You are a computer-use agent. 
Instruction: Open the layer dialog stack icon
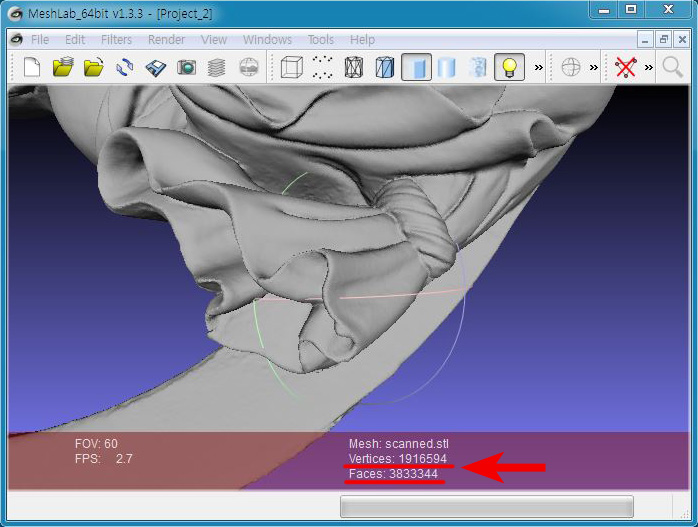217,67
